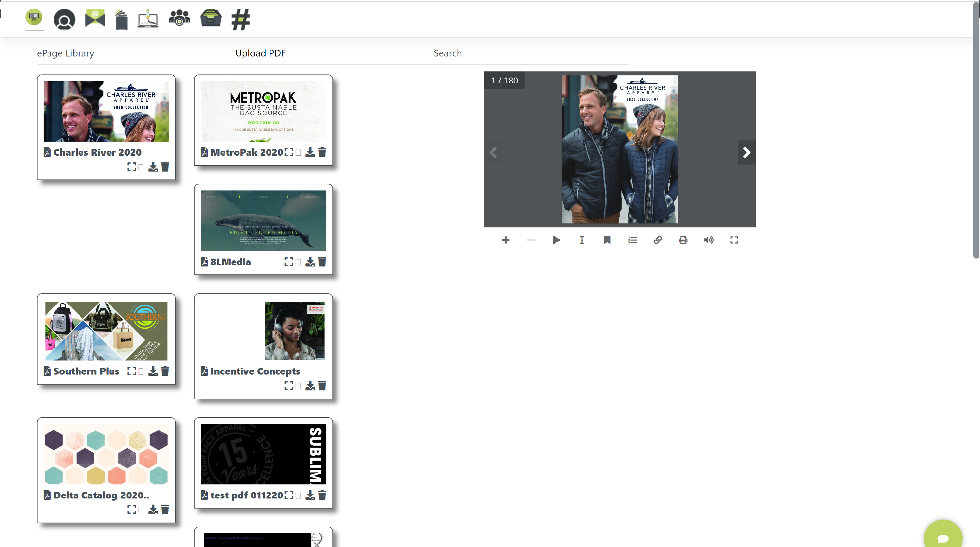Switch to the ePage Library tab

[66, 53]
